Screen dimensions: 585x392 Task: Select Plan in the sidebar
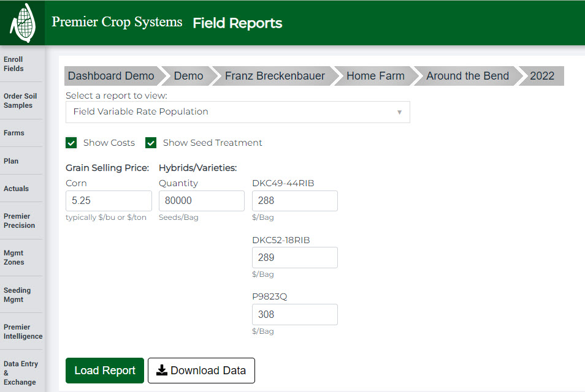[x=10, y=160]
